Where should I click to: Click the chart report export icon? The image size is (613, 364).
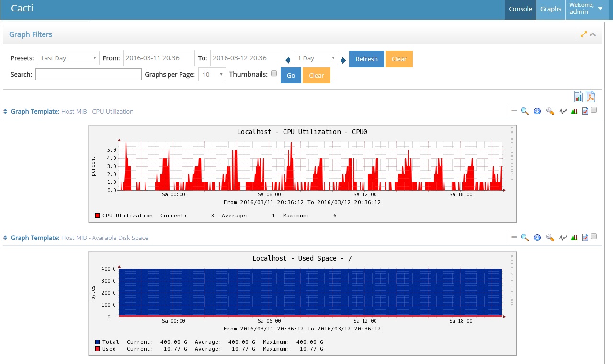pyautogui.click(x=579, y=97)
